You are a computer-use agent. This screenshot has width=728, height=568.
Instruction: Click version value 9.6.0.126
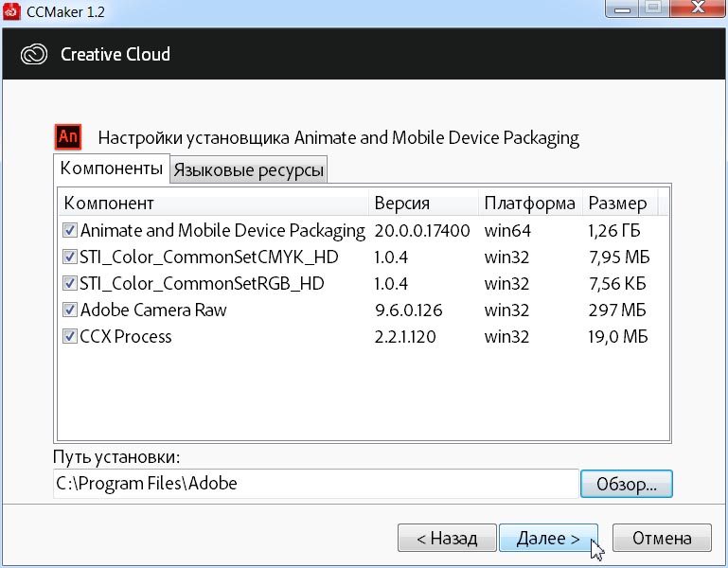click(x=409, y=310)
